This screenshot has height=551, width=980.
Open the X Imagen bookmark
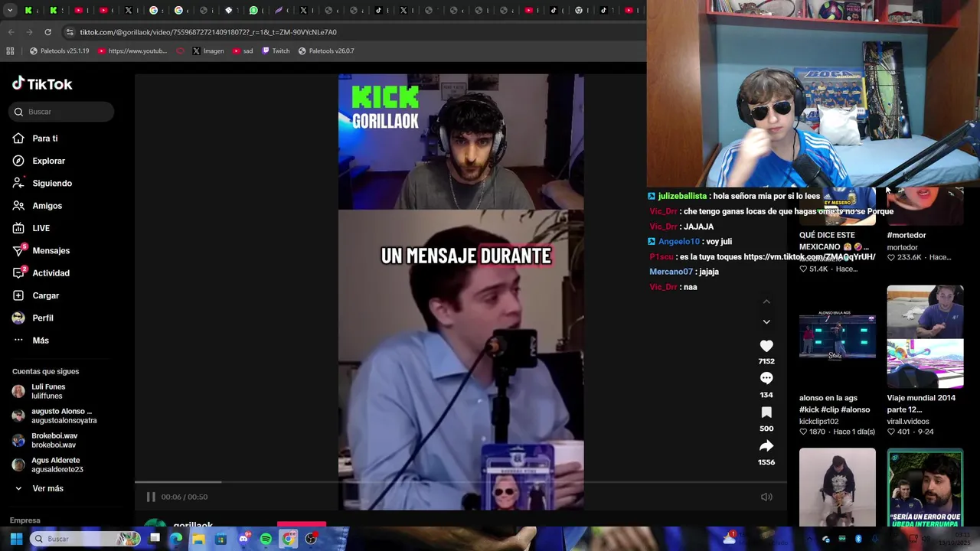[208, 51]
